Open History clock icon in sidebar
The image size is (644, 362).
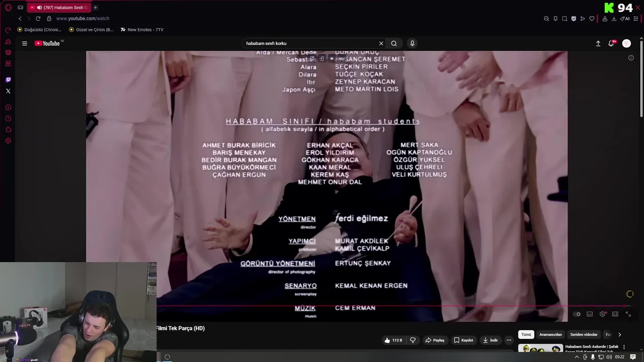8,119
